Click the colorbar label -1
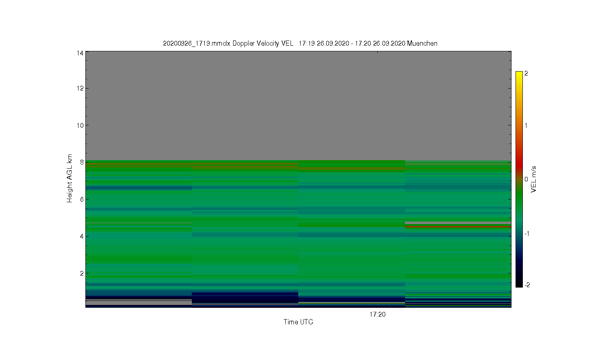607x364 pixels. tap(527, 234)
